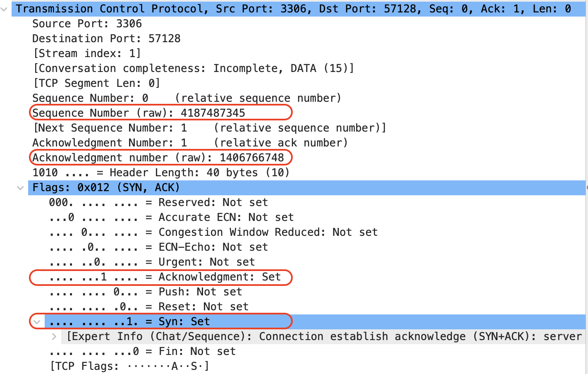Select the Urgent: Not set row
This screenshot has height=374, width=588.
click(152, 262)
